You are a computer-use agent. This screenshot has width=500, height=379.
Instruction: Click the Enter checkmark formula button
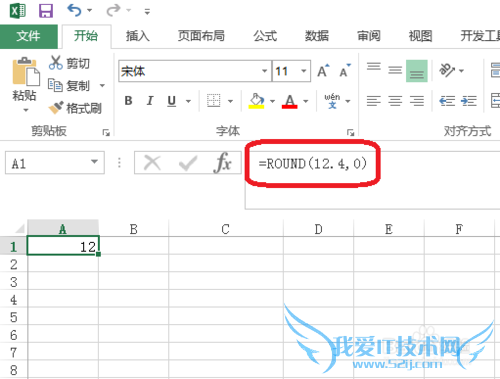pos(188,163)
